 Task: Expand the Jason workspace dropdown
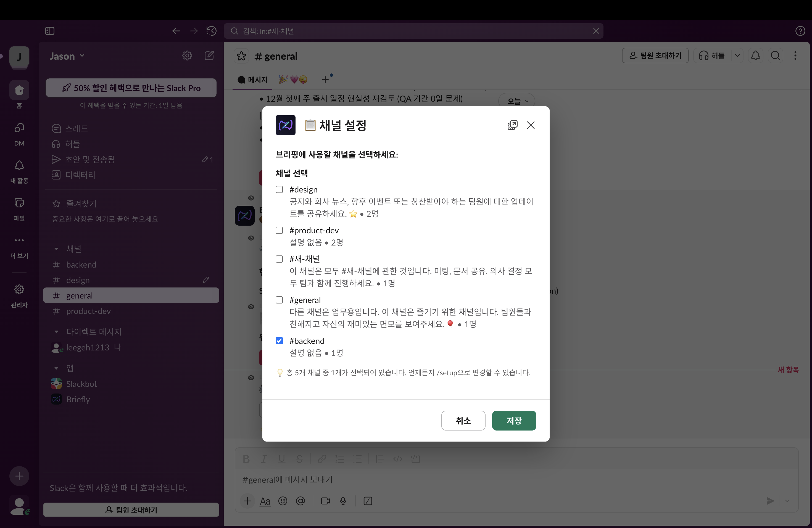tap(67, 56)
